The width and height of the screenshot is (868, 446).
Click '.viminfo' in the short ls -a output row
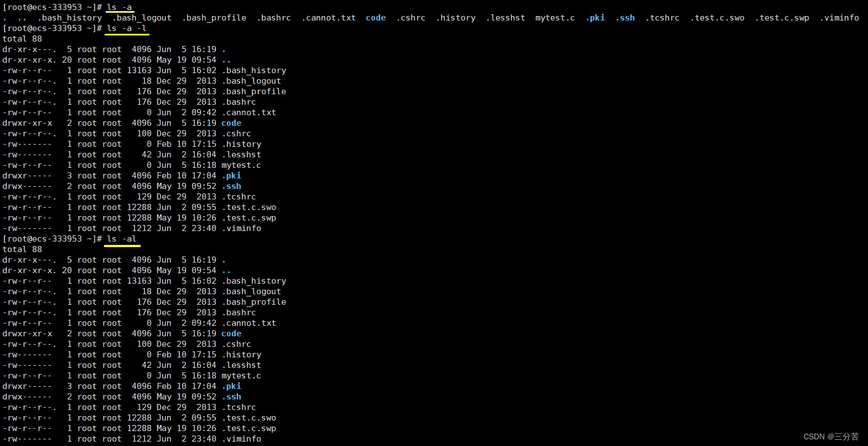click(839, 18)
